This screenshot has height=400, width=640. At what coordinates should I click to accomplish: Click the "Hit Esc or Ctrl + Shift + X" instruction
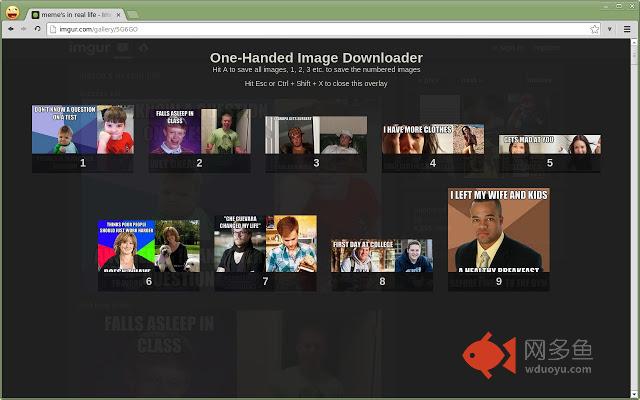tap(316, 84)
